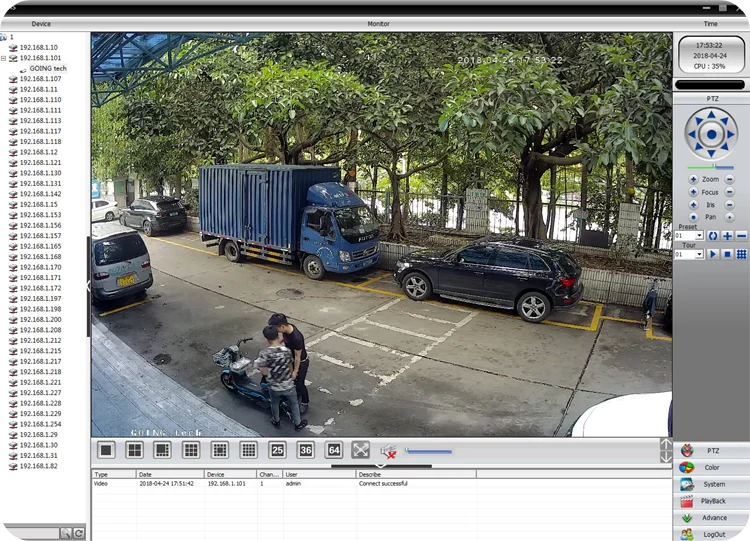Image resolution: width=750 pixels, height=541 pixels.
Task: Open tour settings grid button
Action: (741, 254)
